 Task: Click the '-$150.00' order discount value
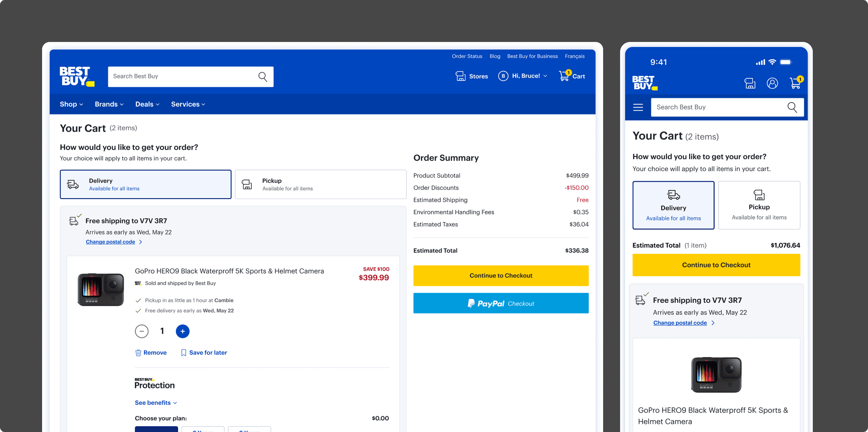click(x=576, y=188)
